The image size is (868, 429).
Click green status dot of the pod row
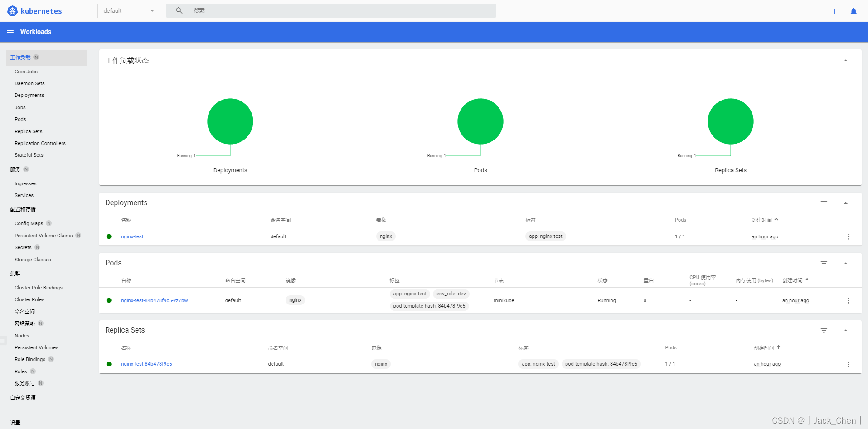[109, 300]
